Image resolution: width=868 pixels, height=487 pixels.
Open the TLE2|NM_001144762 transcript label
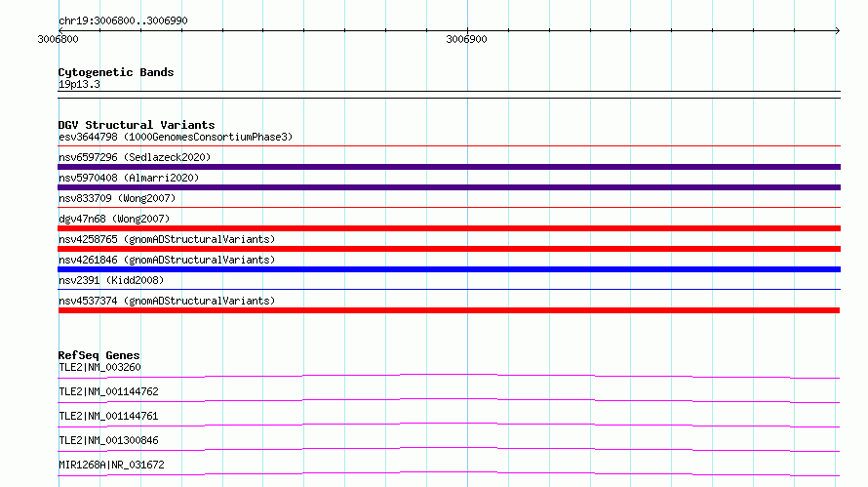click(x=108, y=391)
